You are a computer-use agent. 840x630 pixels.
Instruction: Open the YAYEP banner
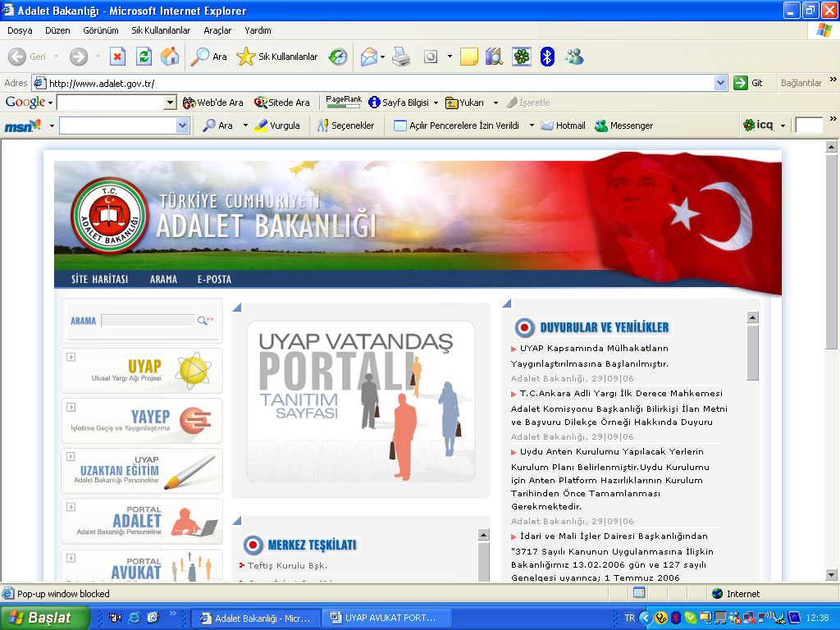(142, 421)
